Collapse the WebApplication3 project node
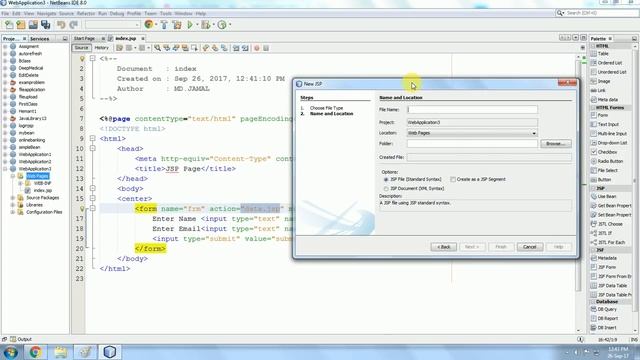The width and height of the screenshot is (640, 360). pyautogui.click(x=5, y=169)
